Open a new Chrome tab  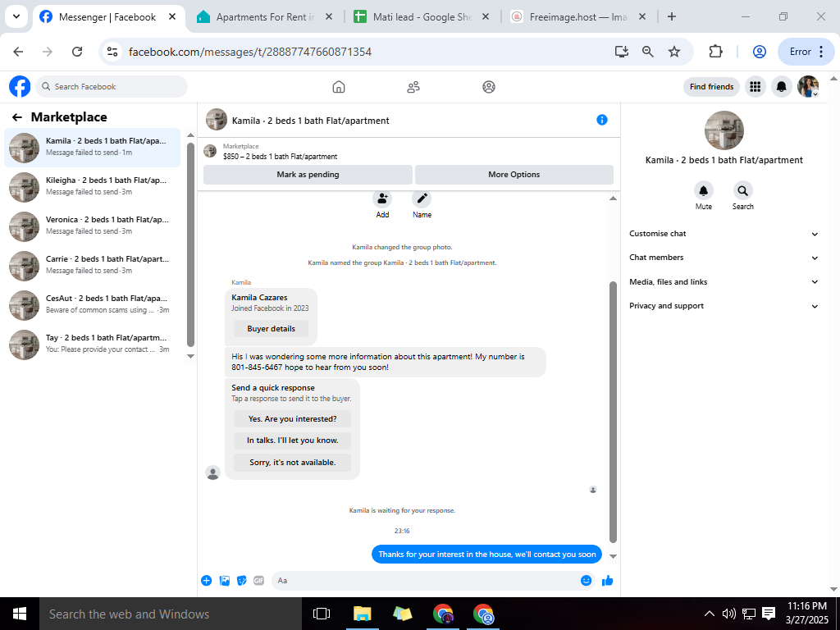coord(671,16)
